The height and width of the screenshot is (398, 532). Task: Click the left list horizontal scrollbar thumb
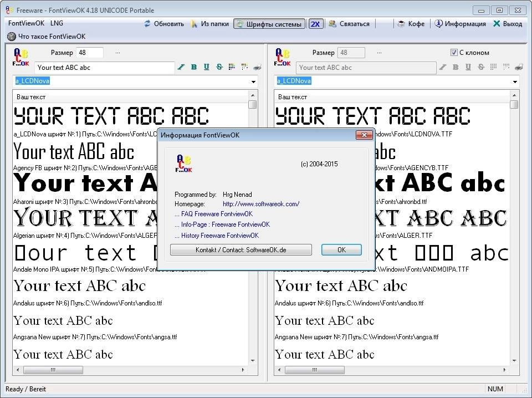(x=53, y=370)
